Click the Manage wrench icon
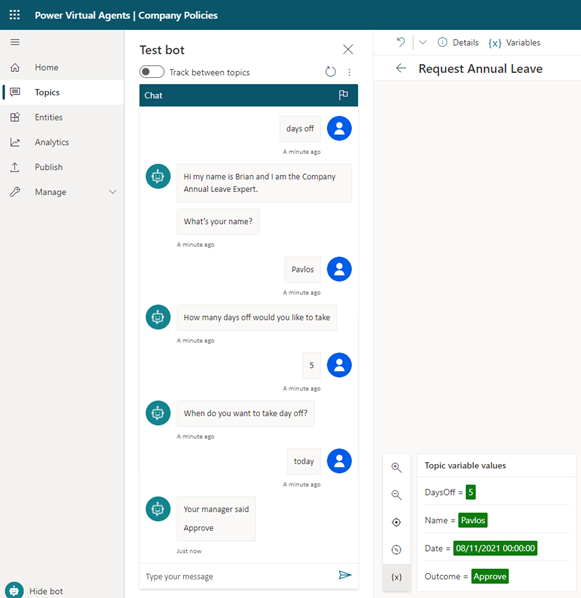Image resolution: width=581 pixels, height=598 pixels. pos(15,192)
